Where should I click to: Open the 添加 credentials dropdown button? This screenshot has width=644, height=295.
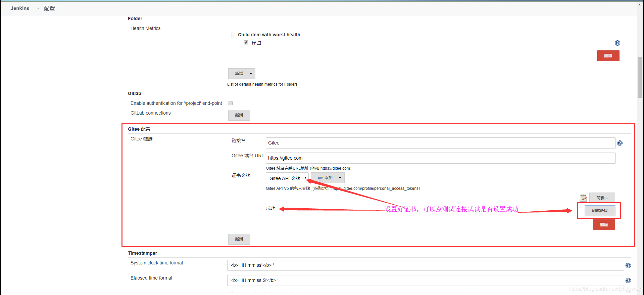(328, 178)
